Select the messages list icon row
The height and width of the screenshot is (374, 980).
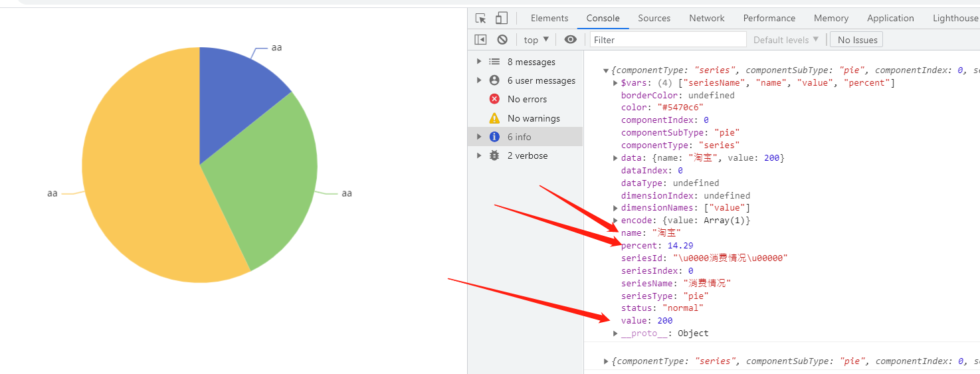(x=494, y=62)
